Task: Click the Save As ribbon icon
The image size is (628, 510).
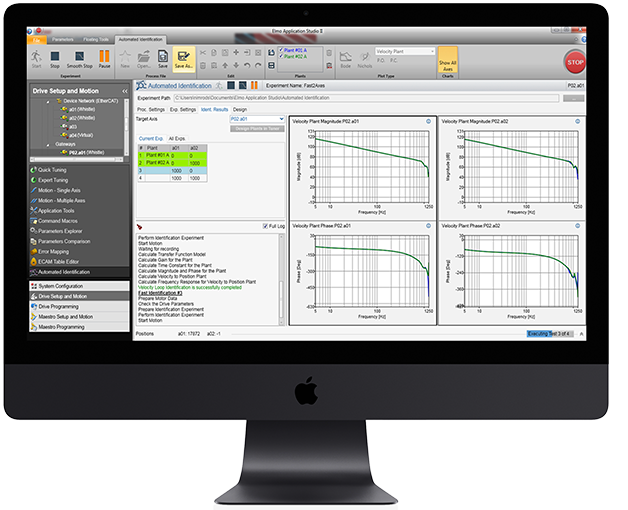Action: coord(184,59)
